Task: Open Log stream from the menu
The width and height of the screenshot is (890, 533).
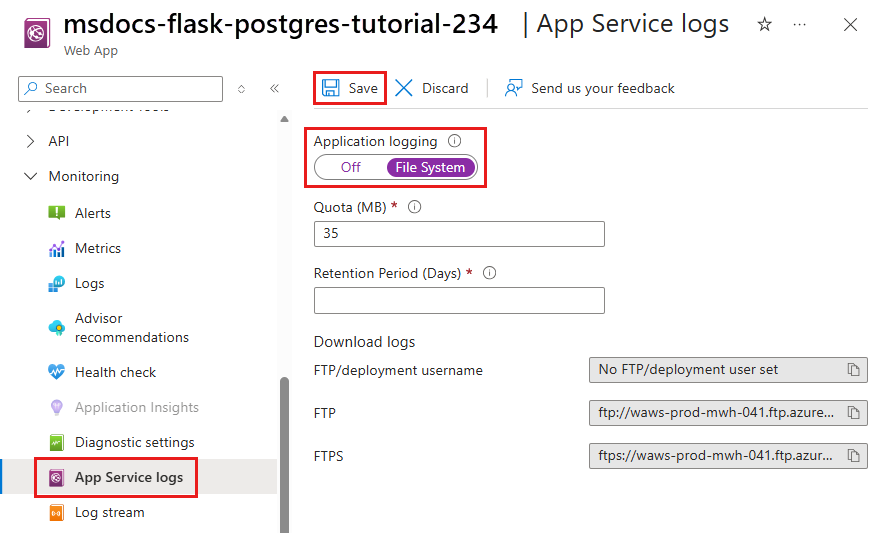Action: (x=110, y=513)
